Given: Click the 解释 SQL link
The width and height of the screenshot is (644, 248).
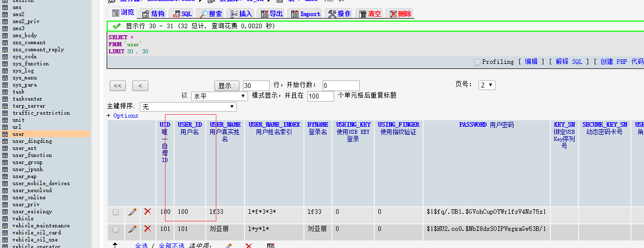Looking at the screenshot, I should pos(569,61).
